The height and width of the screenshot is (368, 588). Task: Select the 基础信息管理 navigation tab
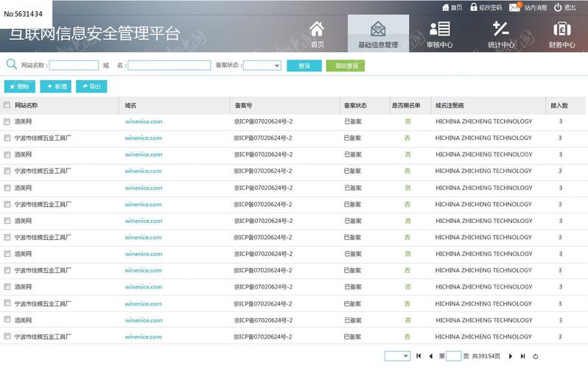(x=378, y=34)
